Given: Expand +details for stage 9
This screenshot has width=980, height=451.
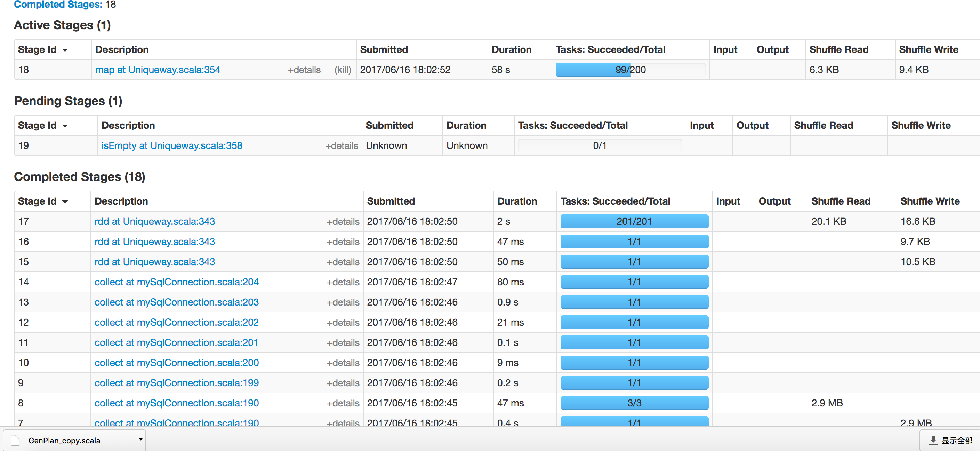Looking at the screenshot, I should (343, 383).
